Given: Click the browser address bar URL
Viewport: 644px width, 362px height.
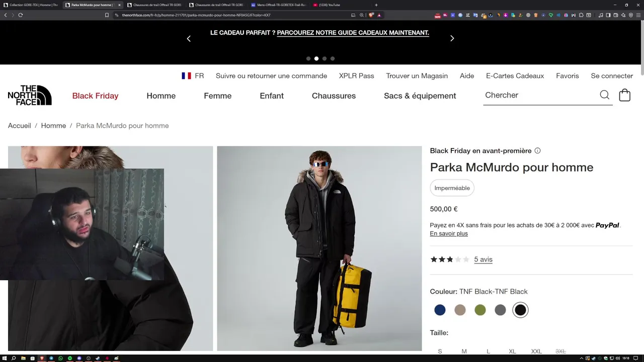Looking at the screenshot, I should click(196, 15).
